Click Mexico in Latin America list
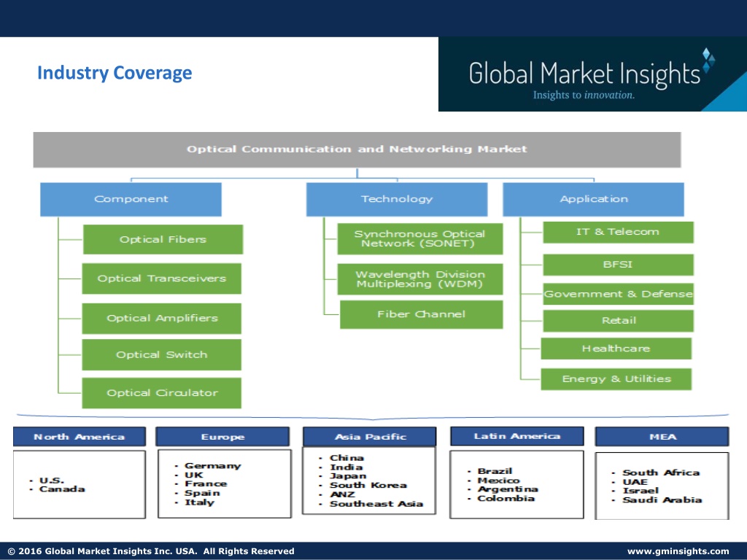Viewport: 747px width, 560px height. (x=499, y=481)
